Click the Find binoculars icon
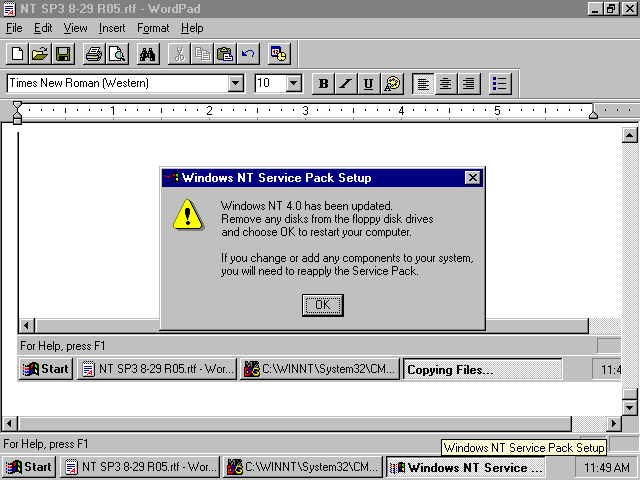Screen dimensions: 640x480 pyautogui.click(x=148, y=54)
